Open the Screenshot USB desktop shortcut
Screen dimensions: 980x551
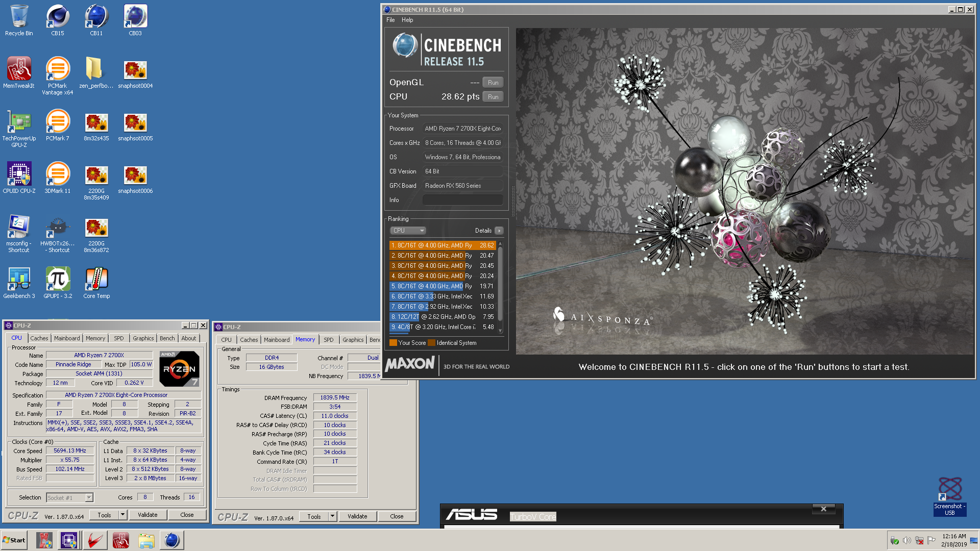[x=950, y=496]
